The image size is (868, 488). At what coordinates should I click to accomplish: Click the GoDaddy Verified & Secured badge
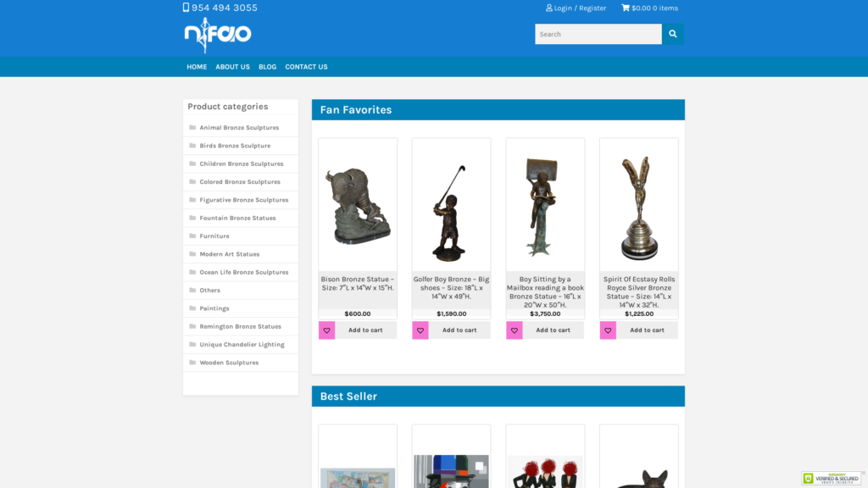pyautogui.click(x=832, y=478)
